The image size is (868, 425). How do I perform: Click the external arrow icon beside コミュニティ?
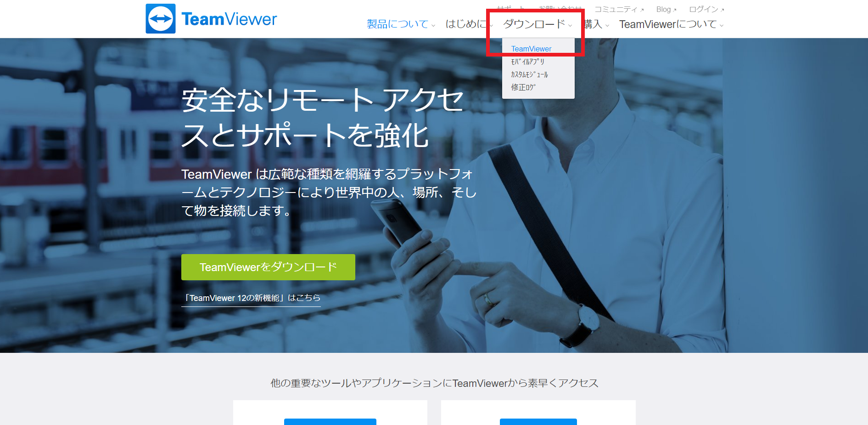coord(642,10)
